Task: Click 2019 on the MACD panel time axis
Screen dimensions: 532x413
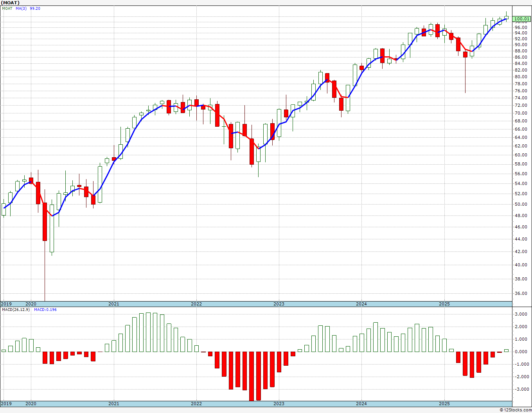Action: [x=6, y=404]
